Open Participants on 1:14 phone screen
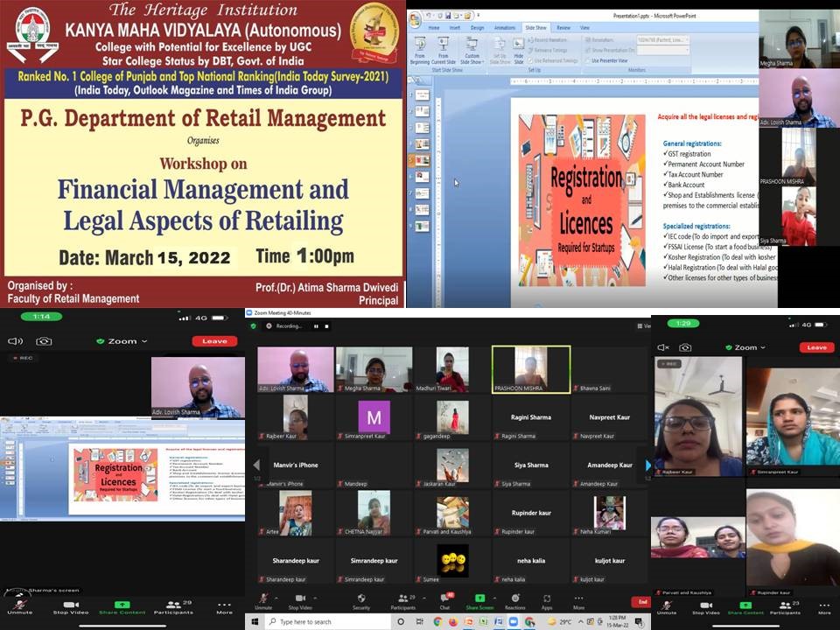Screen dimensions: 840x630 [173, 607]
